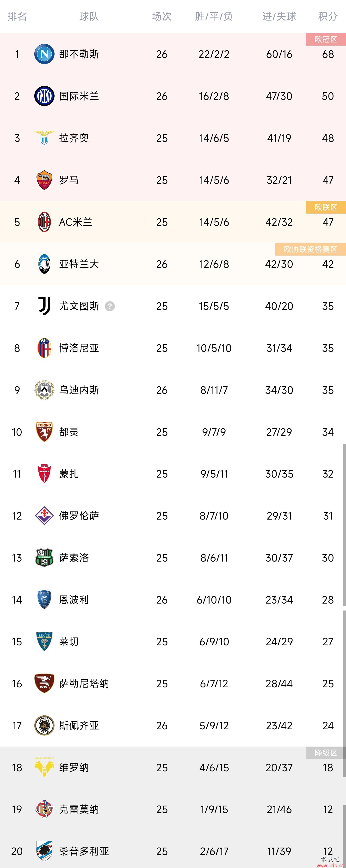Image resolution: width=346 pixels, height=868 pixels.
Task: Click the AS Roma crest icon
Action: point(44,180)
